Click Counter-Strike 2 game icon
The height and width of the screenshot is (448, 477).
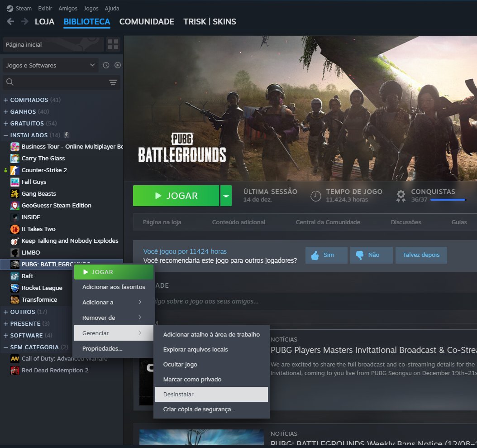[x=15, y=170]
